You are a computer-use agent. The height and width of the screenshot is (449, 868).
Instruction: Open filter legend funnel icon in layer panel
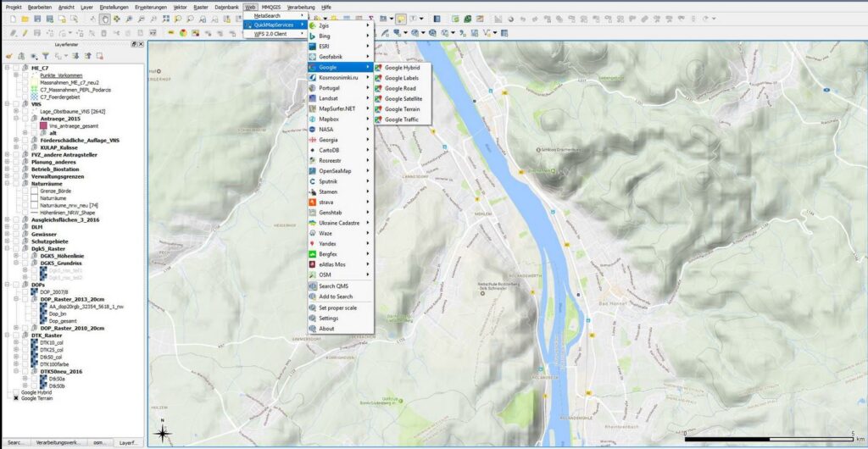tap(46, 56)
